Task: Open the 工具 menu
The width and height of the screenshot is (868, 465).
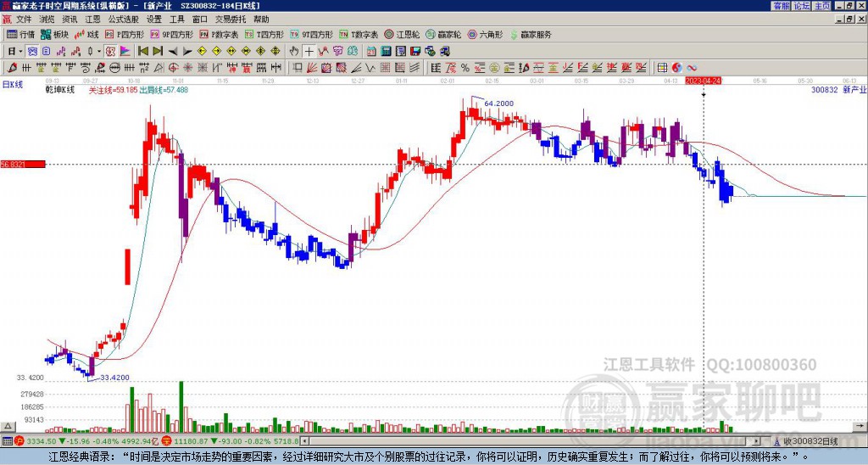Action: [x=176, y=20]
